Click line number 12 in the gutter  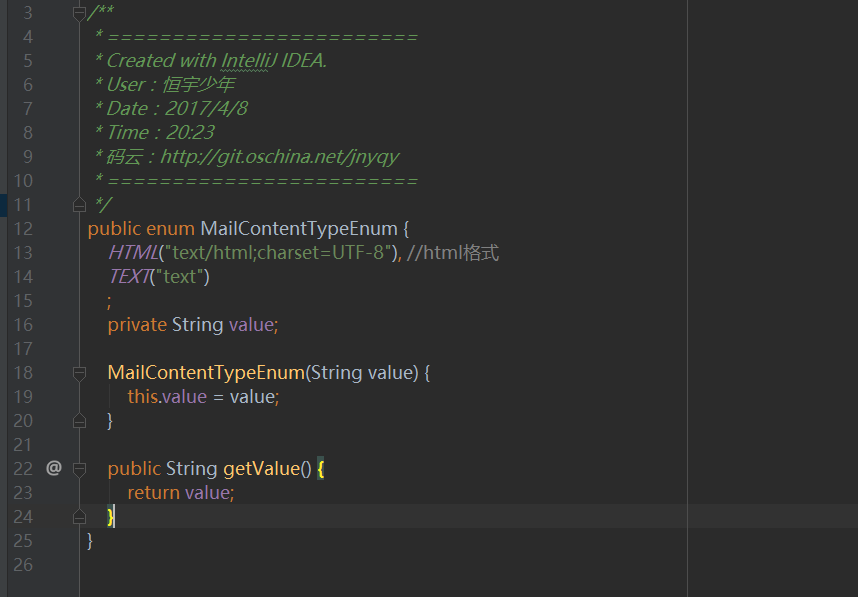click(23, 229)
